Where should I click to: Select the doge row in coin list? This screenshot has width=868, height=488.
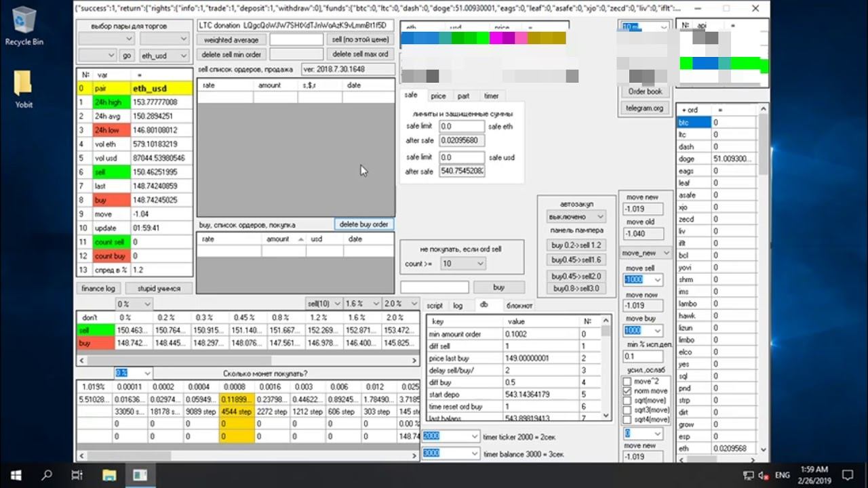point(716,159)
